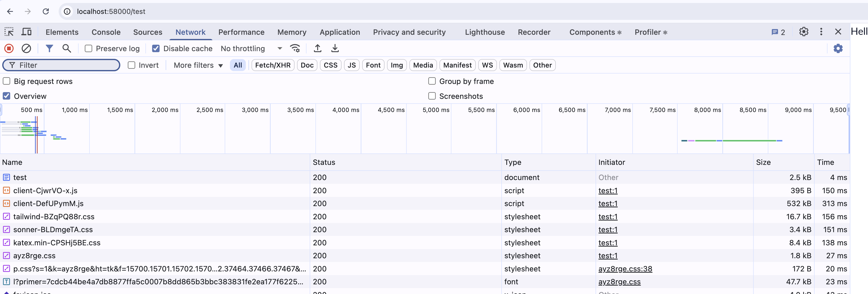Image resolution: width=868 pixels, height=294 pixels.
Task: Activate the inspect element picker icon
Action: [x=9, y=32]
